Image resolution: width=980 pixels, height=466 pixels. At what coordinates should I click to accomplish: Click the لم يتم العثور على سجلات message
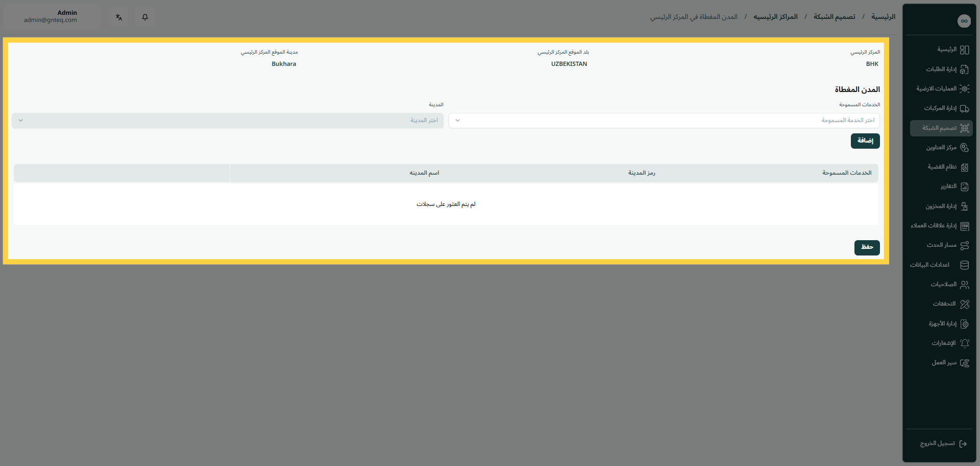point(446,204)
